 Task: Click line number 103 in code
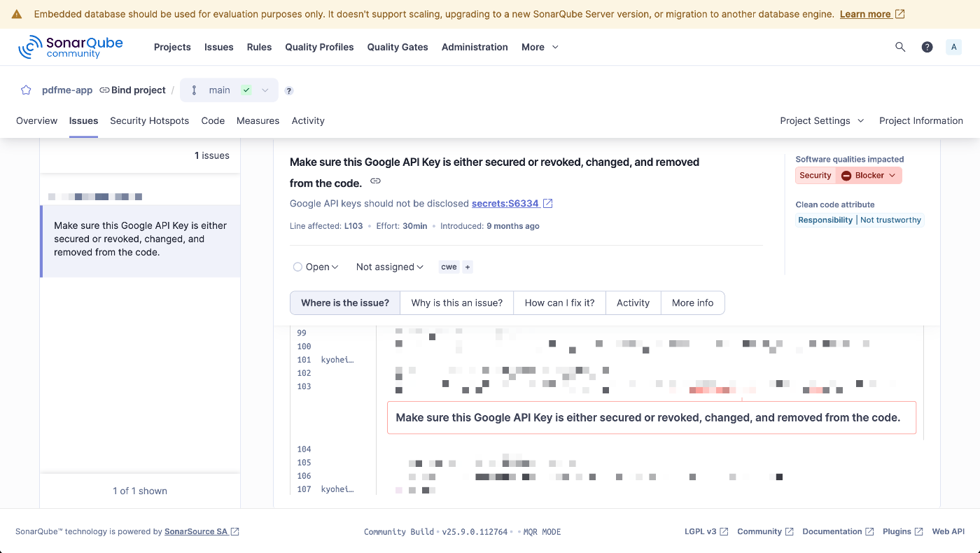[304, 386]
